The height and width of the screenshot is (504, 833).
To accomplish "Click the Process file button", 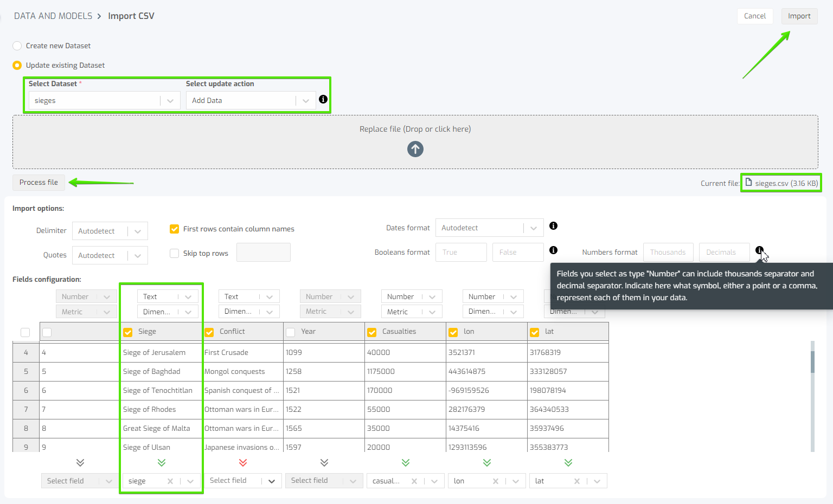I will [x=38, y=183].
